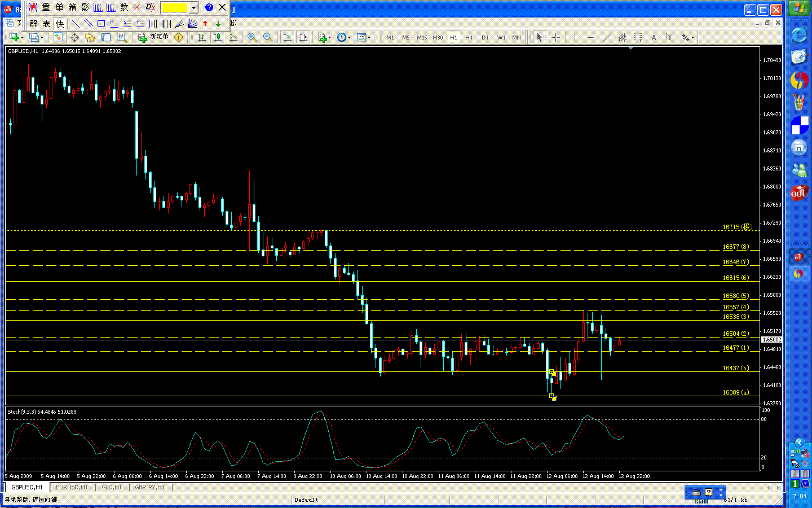This screenshot has width=812, height=508.
Task: Open the Templates dropdown
Action: [x=364, y=37]
